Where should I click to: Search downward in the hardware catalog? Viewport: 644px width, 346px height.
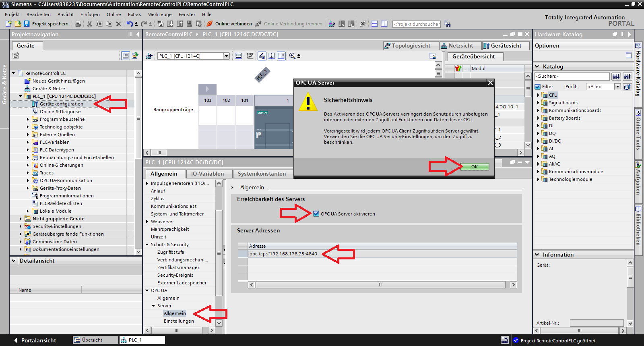pyautogui.click(x=616, y=76)
